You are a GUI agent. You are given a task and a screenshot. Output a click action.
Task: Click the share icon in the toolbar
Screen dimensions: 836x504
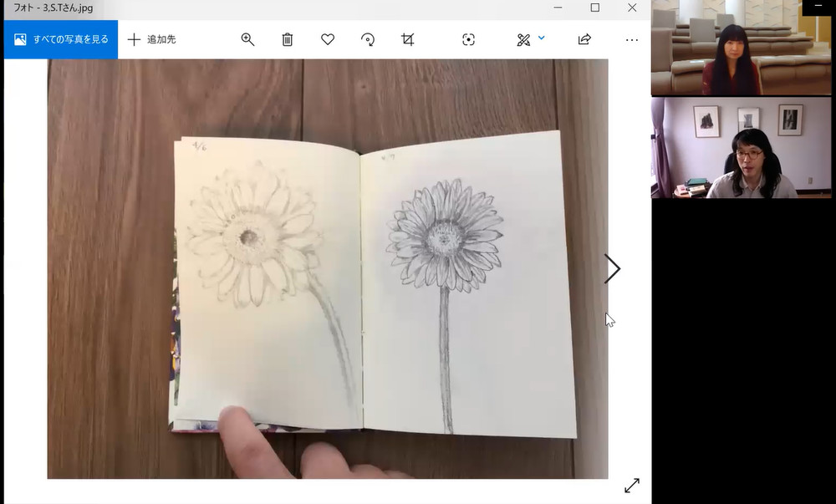point(584,39)
